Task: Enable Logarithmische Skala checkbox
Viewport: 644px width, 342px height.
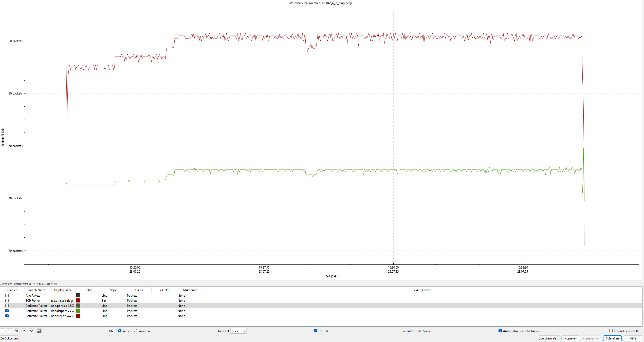Action: tap(399, 331)
